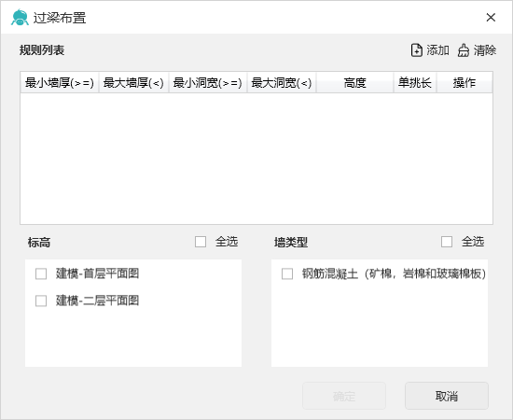Click the 确定 button

(344, 396)
